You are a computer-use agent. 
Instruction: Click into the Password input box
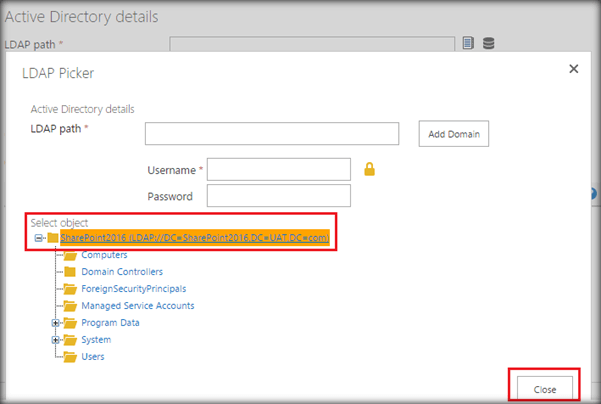(278, 196)
